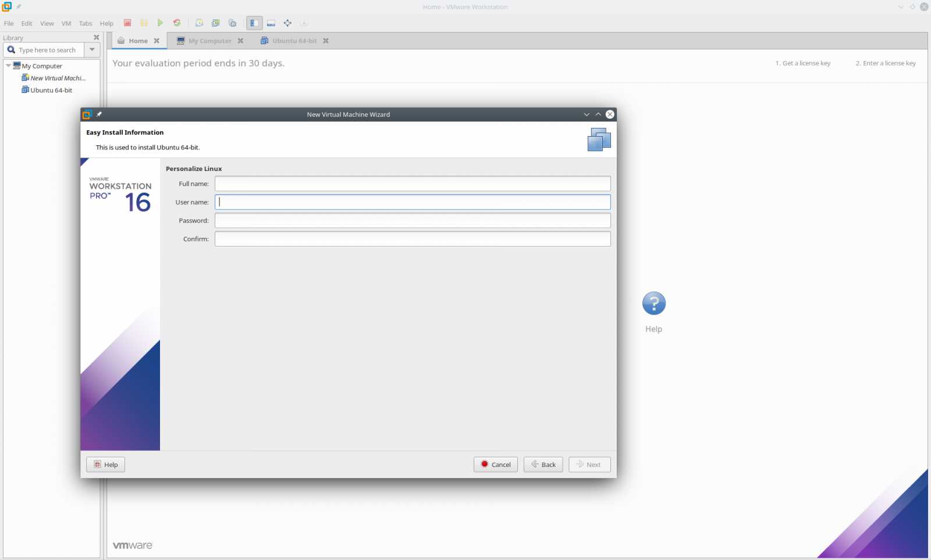
Task: Open the View menu
Action: point(47,23)
